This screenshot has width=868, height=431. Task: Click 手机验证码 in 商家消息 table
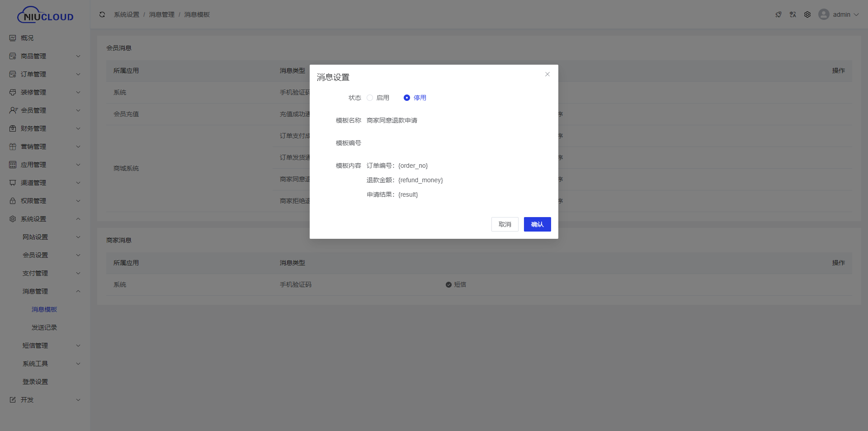click(x=296, y=284)
